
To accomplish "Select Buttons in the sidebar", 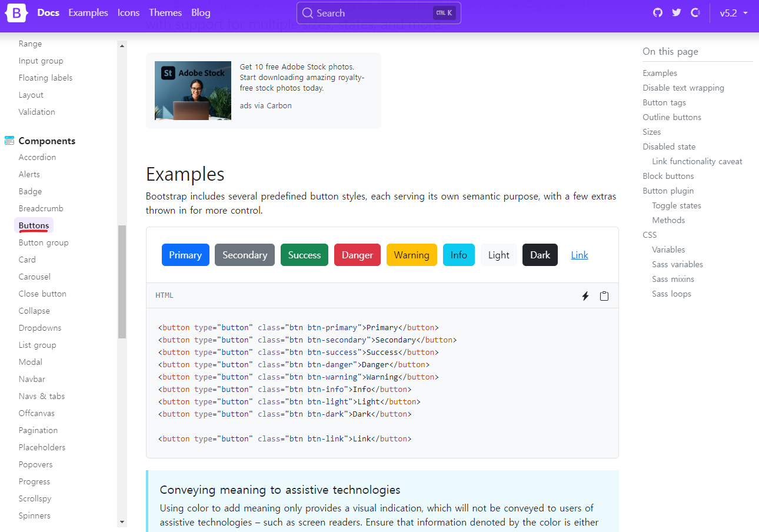I will 34,225.
